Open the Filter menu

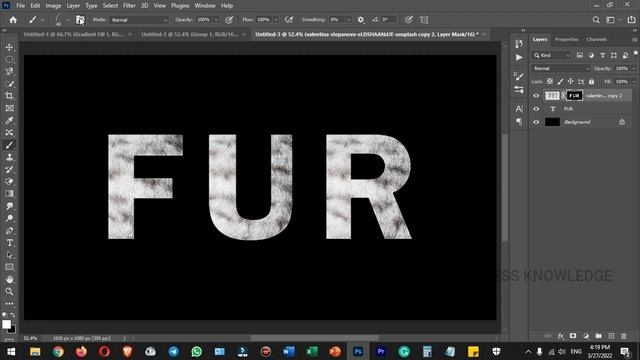(129, 6)
